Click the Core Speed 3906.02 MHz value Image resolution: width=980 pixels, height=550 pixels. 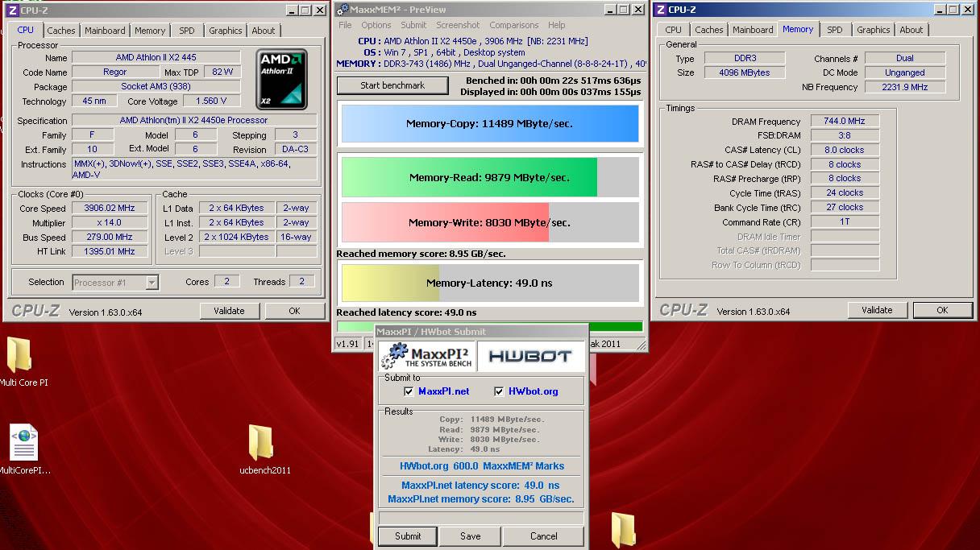click(110, 208)
